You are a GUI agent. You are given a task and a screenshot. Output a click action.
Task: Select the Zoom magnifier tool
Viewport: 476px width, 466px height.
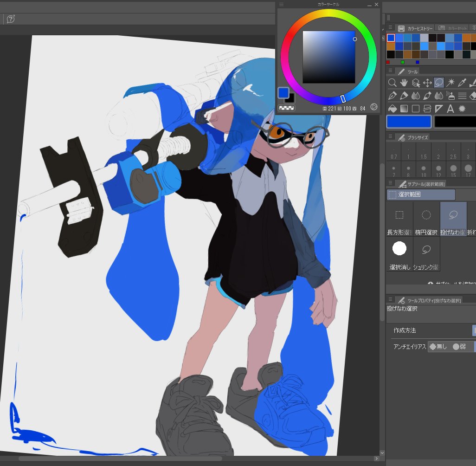click(392, 83)
